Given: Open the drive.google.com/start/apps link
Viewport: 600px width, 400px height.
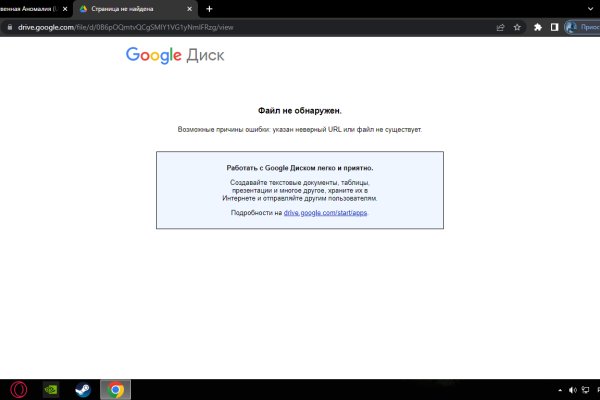Looking at the screenshot, I should [x=325, y=213].
